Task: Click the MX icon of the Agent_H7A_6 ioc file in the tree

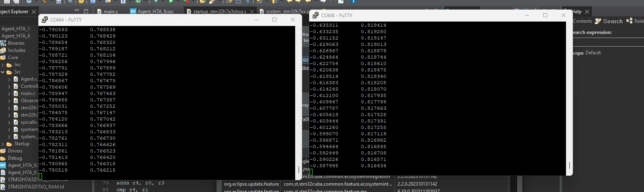Action: (3, 165)
